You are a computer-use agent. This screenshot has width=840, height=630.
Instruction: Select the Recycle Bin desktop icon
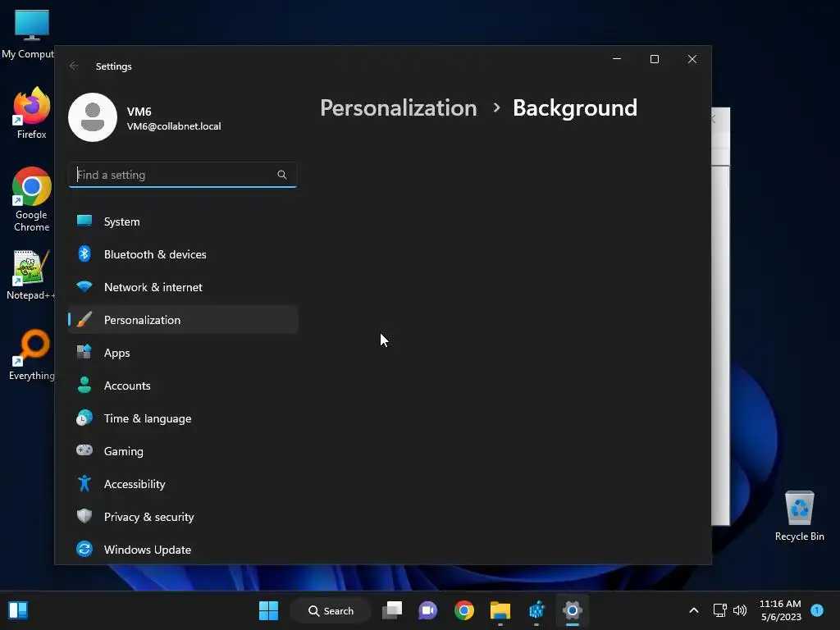pyautogui.click(x=799, y=516)
